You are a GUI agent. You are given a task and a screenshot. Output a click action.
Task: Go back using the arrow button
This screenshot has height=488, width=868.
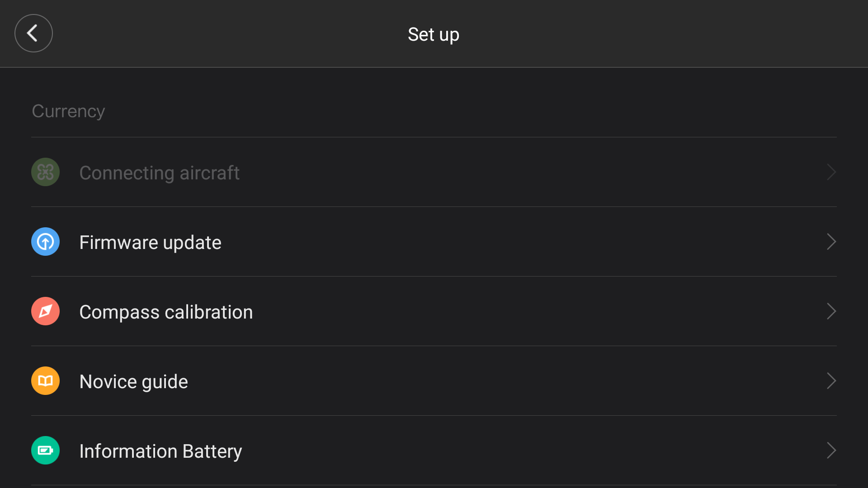click(33, 33)
